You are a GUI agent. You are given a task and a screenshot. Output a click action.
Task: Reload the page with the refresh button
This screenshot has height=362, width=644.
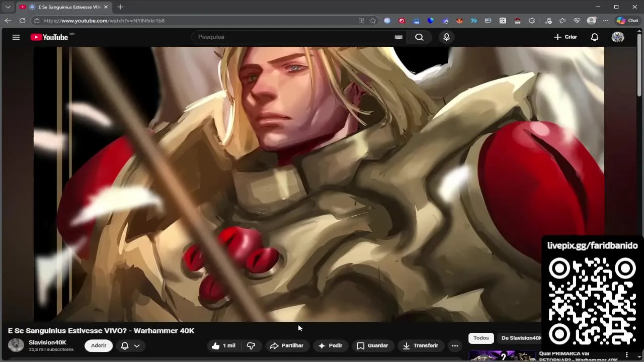[x=22, y=21]
